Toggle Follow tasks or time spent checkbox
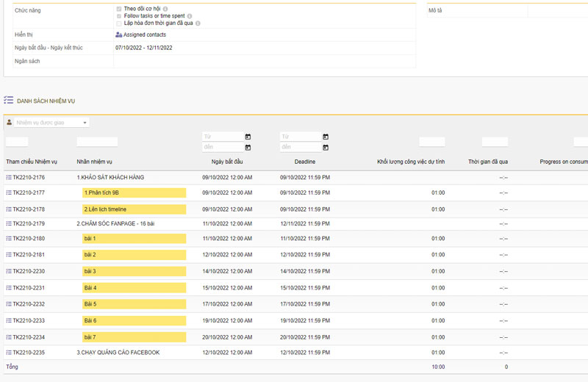The image size is (588, 382). pyautogui.click(x=119, y=15)
